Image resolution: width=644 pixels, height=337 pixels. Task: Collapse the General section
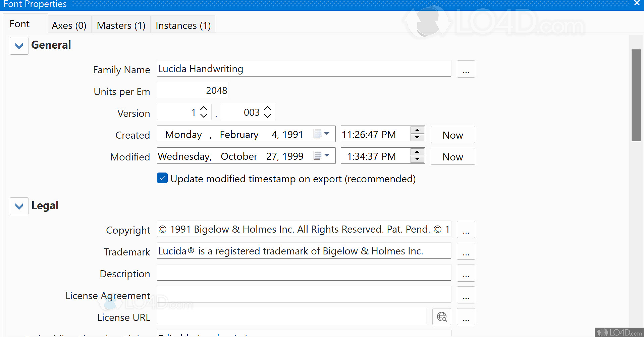coord(19,46)
